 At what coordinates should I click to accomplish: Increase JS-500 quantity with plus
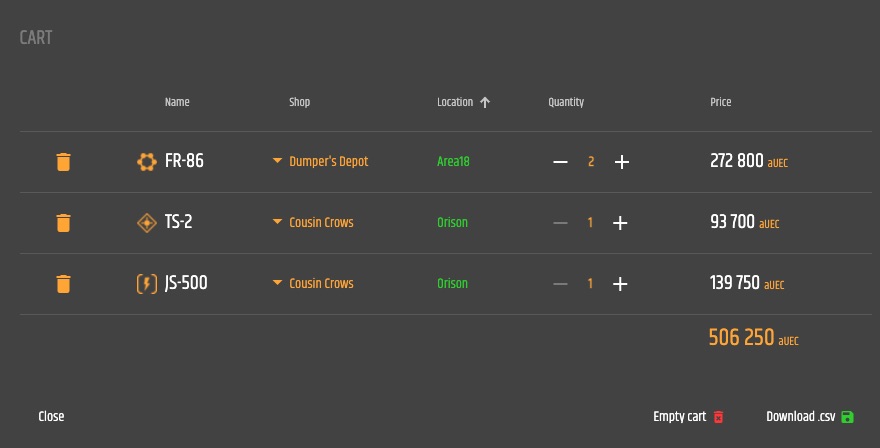[620, 284]
